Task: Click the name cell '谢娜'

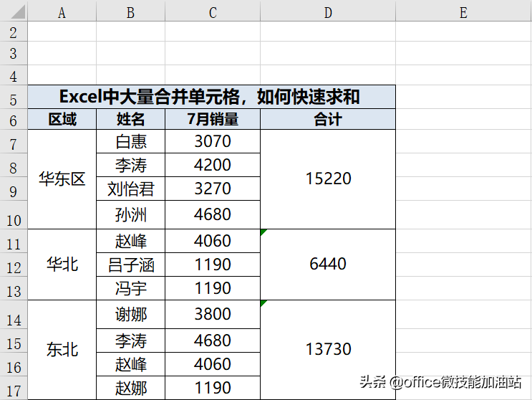Action: pos(130,315)
